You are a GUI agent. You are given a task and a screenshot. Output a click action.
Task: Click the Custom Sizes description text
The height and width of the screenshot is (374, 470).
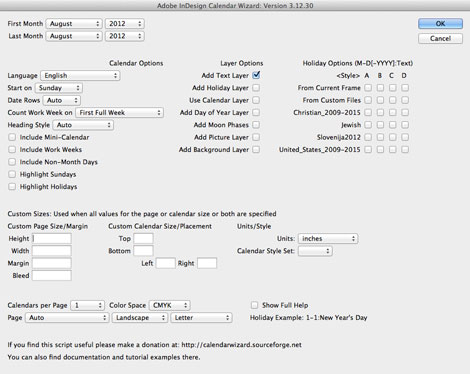pyautogui.click(x=142, y=214)
